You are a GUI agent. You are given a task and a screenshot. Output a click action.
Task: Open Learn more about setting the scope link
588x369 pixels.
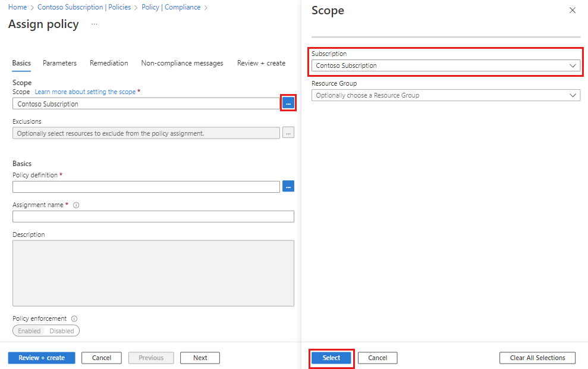(85, 92)
